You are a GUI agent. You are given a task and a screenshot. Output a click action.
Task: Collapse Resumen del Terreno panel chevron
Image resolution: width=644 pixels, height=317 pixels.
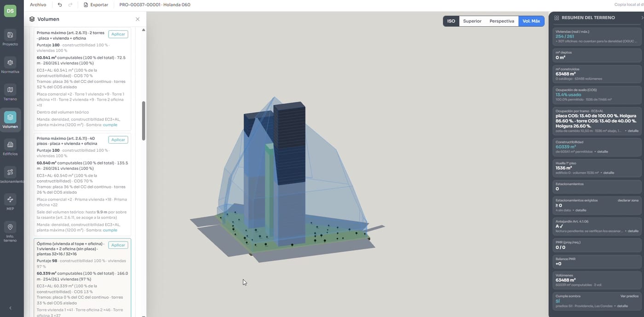[x=642, y=17]
